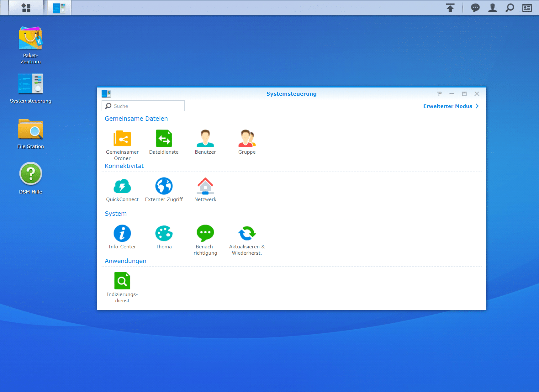Screen dimensions: 539x392
Task: Launch QuickConnect configuration
Action: pyautogui.click(x=122, y=186)
